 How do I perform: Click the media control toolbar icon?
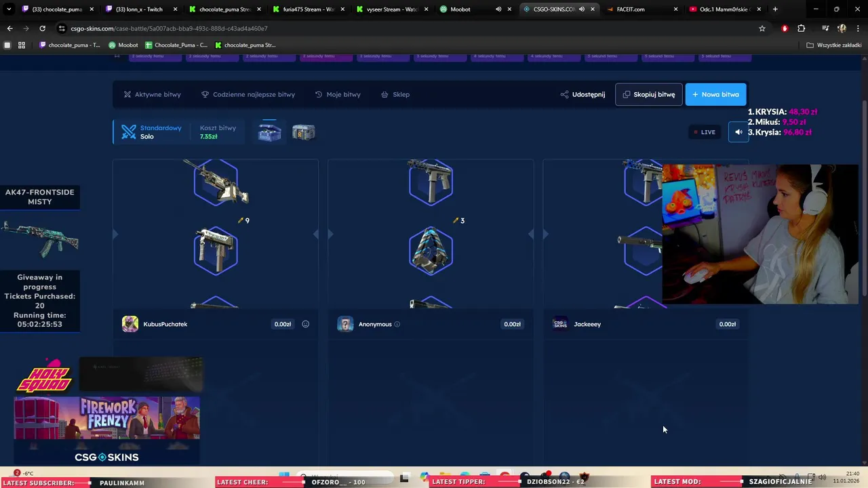pos(825,28)
